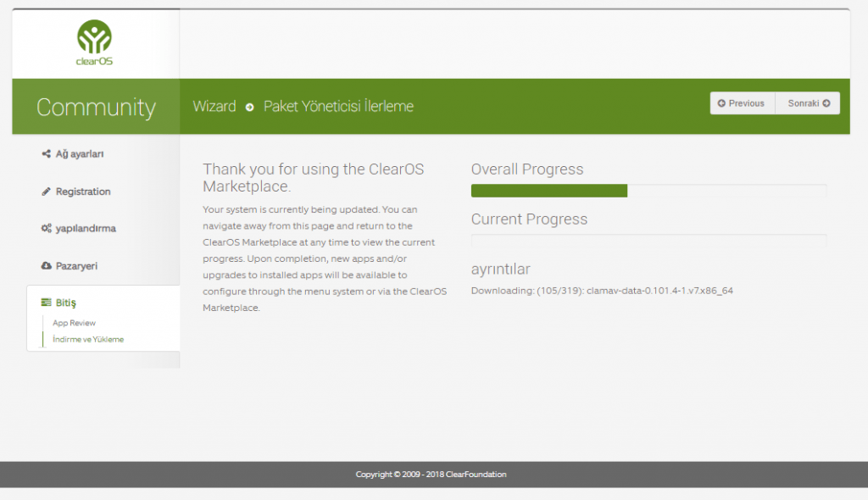
Task: Click the cloud download icon beside Pazaryeri
Action: point(47,266)
